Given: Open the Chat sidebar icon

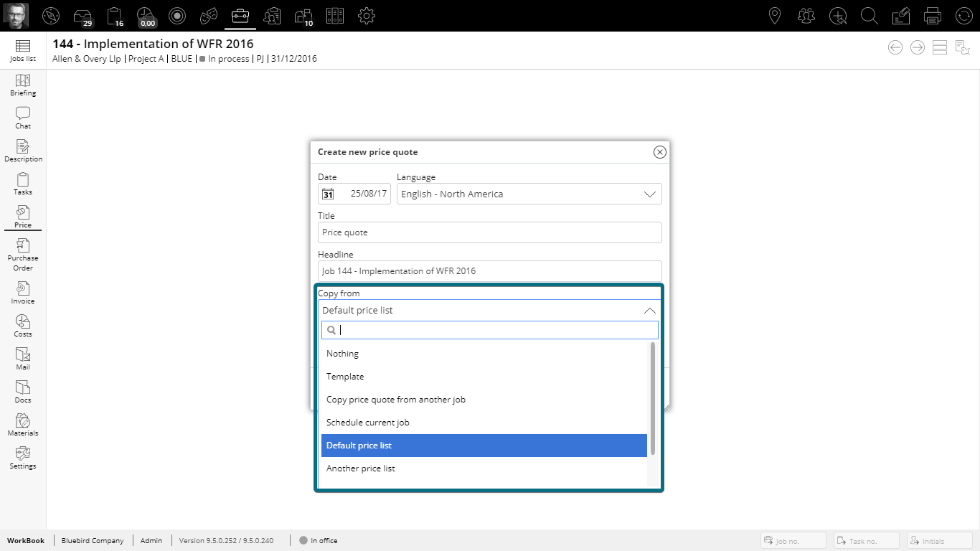Looking at the screenshot, I should pyautogui.click(x=23, y=118).
